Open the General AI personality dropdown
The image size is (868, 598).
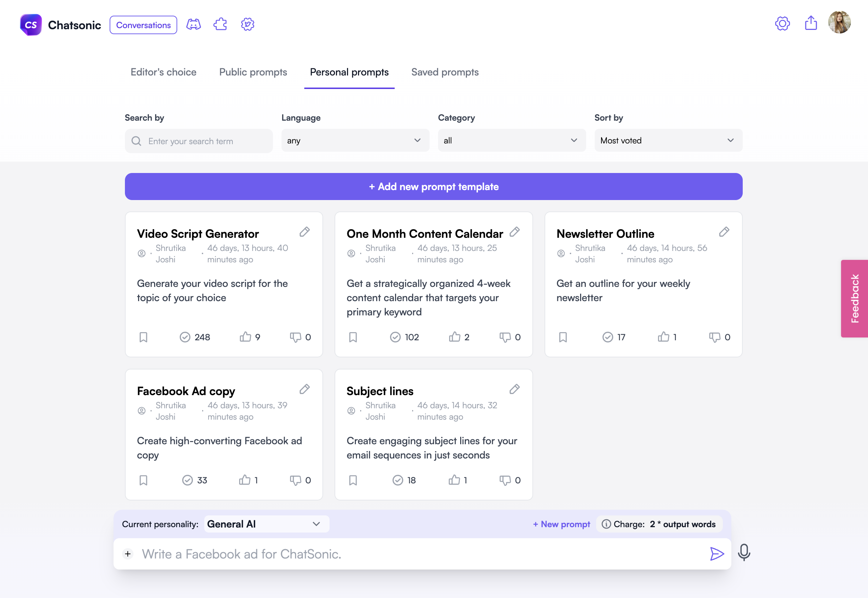266,524
